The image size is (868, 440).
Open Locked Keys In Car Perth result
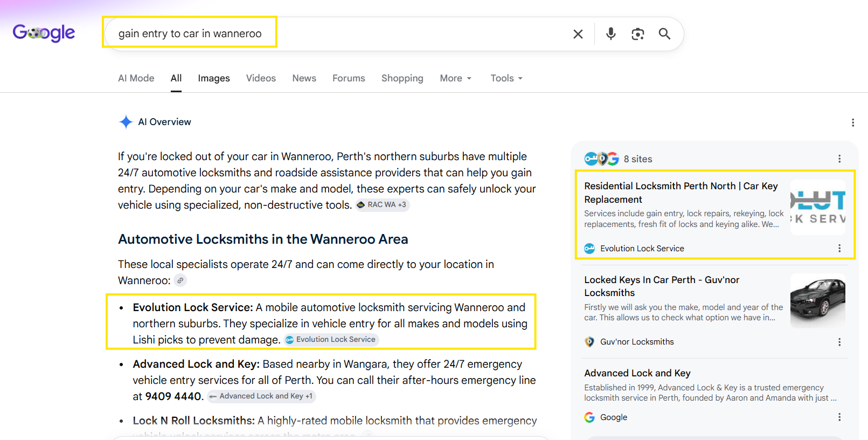(x=662, y=286)
